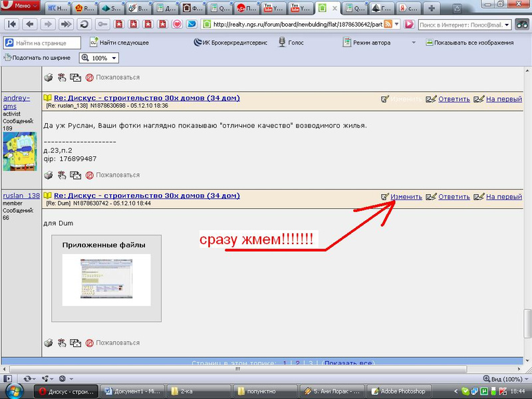Click the pink play icon beside address bar

(x=409, y=24)
